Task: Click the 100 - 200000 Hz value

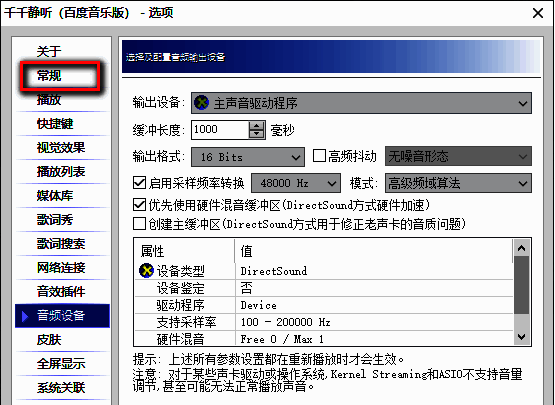Action: pyautogui.click(x=285, y=322)
